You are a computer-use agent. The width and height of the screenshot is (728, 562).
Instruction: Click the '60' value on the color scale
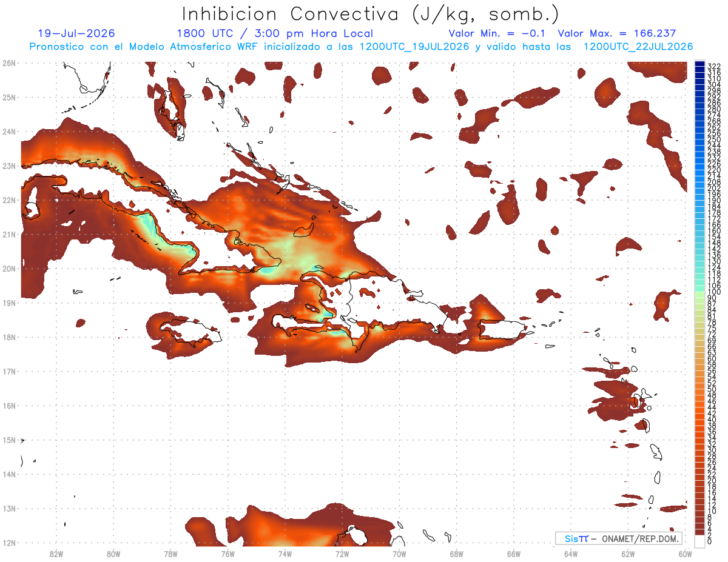tap(712, 359)
